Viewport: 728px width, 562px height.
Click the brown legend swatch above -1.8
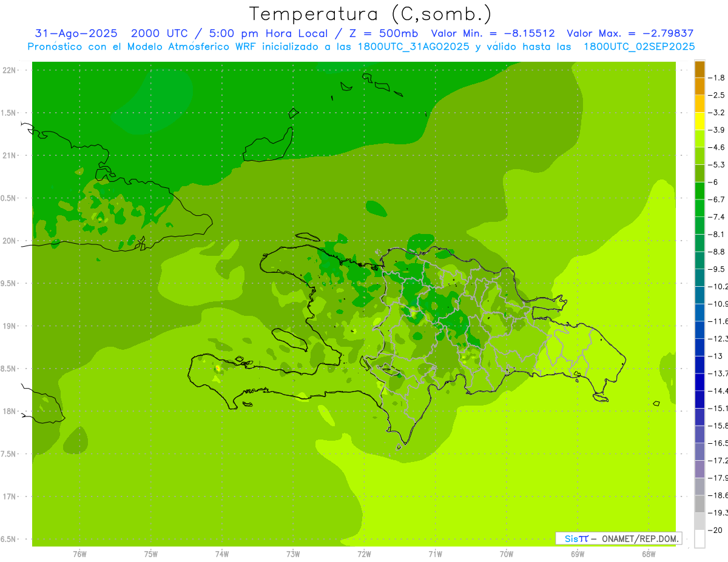tap(699, 69)
